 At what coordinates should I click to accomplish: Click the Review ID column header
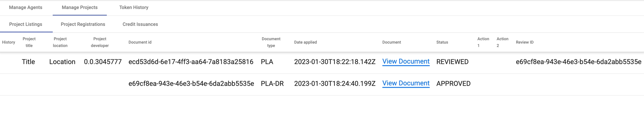click(x=524, y=42)
